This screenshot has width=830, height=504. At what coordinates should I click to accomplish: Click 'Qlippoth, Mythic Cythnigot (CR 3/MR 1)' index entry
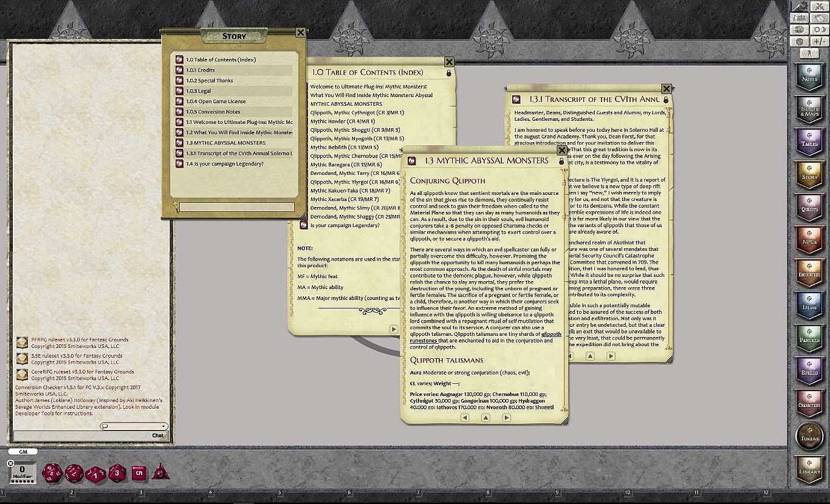(357, 112)
